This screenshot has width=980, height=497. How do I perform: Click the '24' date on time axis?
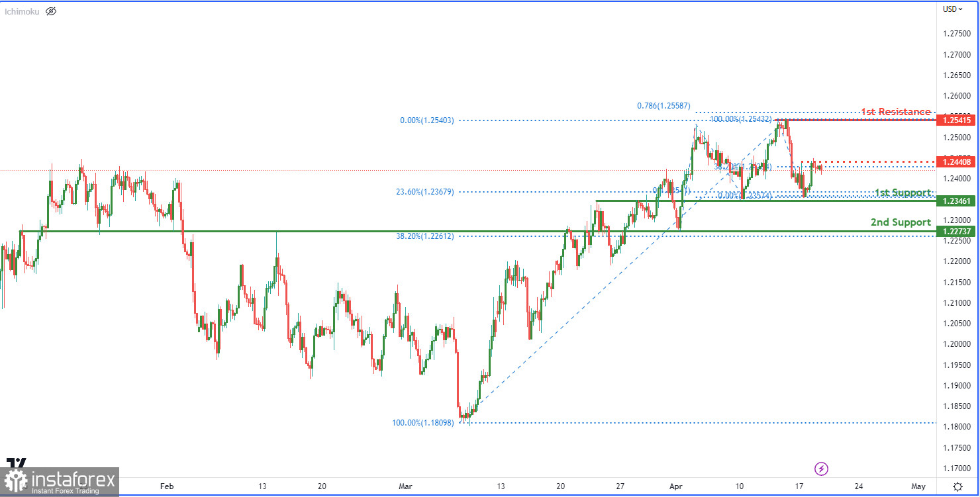point(859,486)
